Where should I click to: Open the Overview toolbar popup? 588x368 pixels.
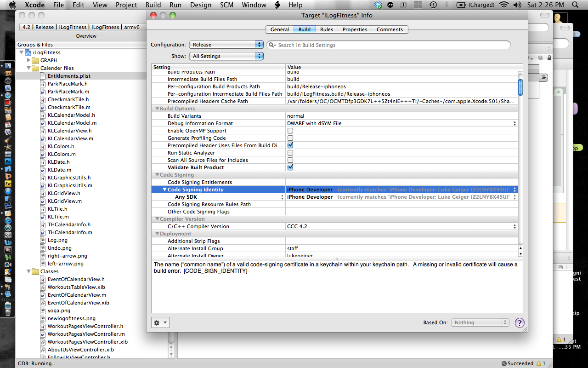pos(83,27)
